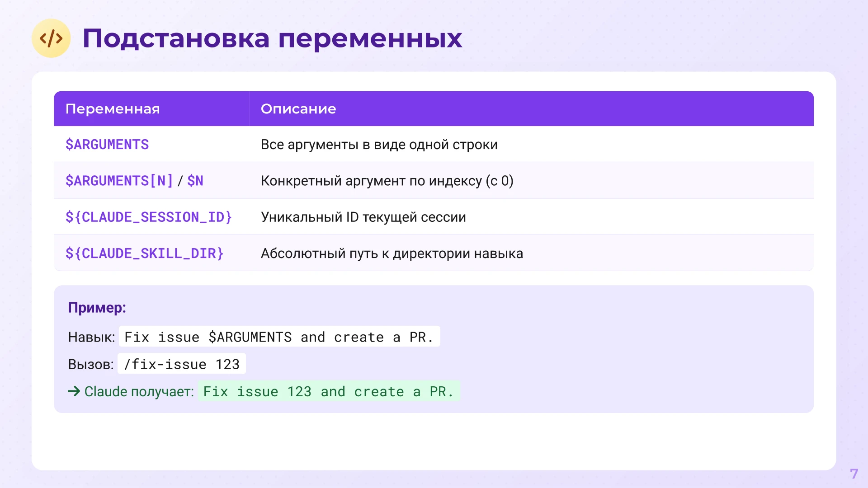Select the 'Абсолютный путь к директории навыка' cell

pyautogui.click(x=392, y=253)
